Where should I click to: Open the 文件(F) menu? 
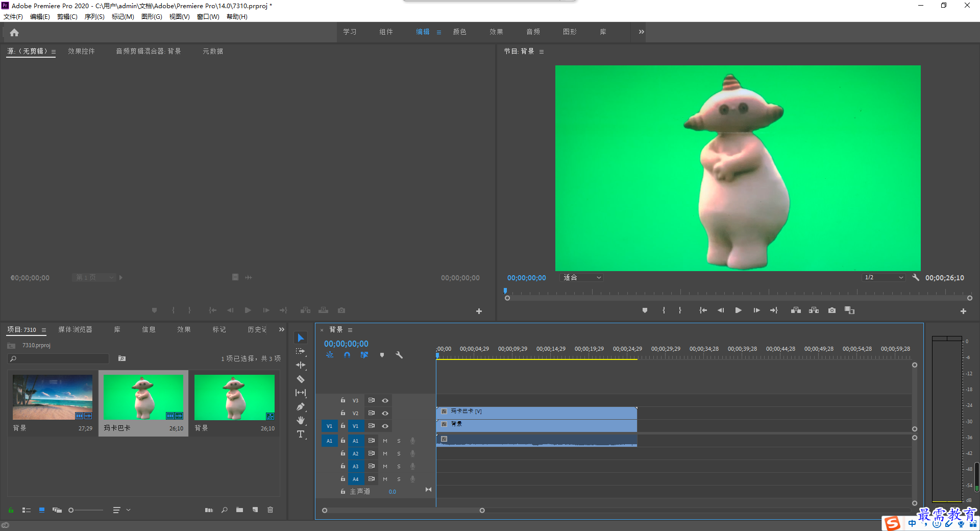(13, 17)
